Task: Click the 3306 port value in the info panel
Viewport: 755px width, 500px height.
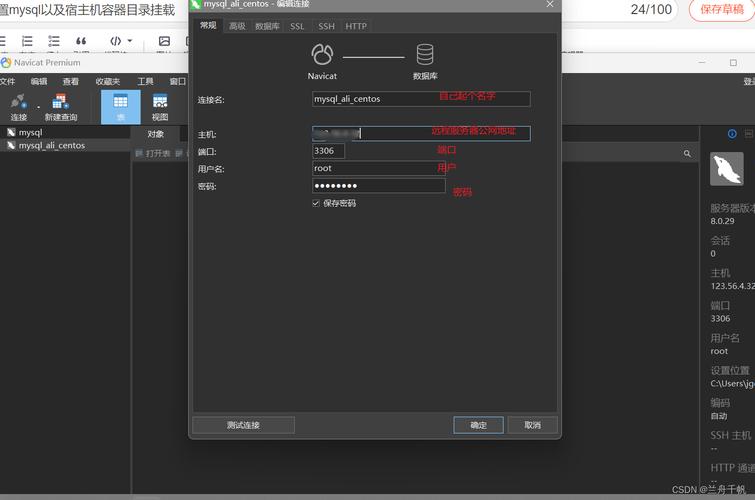Action: click(720, 318)
